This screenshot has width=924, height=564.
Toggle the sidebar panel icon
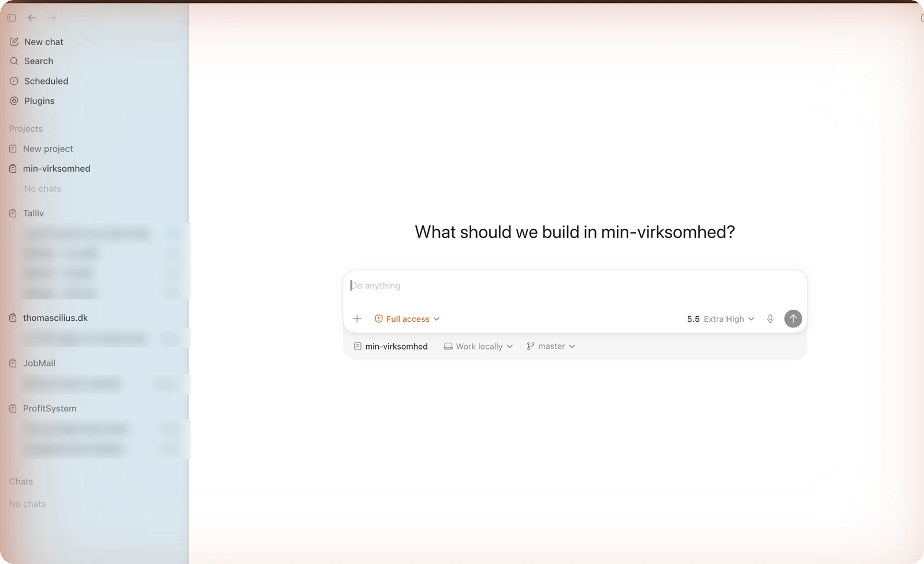12,18
